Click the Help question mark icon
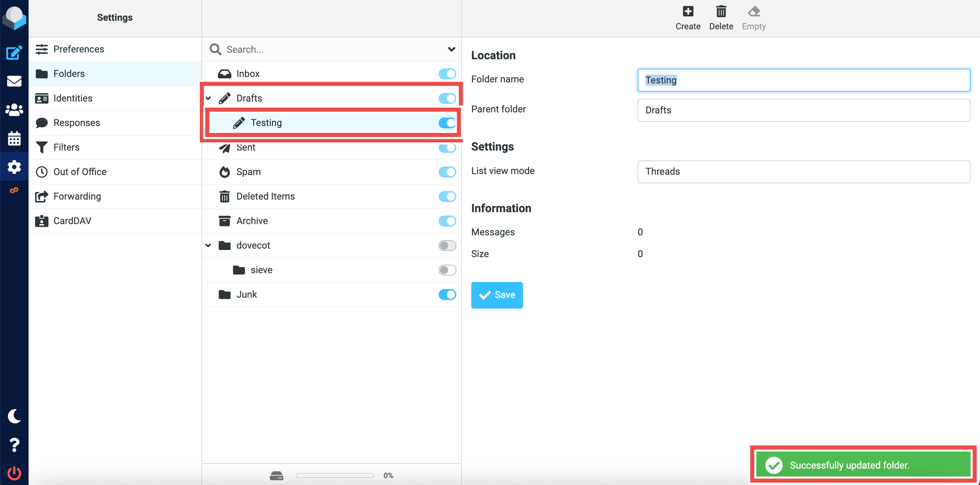This screenshot has width=980, height=485. (14, 445)
